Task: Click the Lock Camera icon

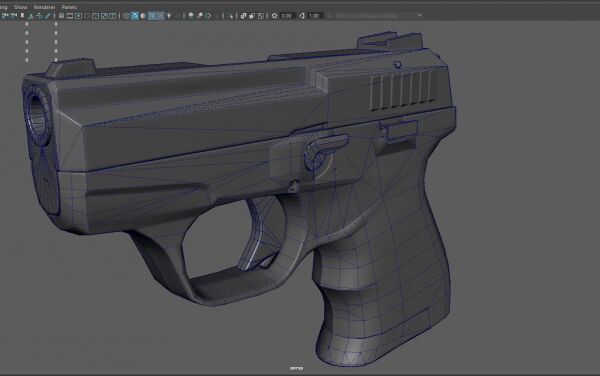Action: pos(5,16)
